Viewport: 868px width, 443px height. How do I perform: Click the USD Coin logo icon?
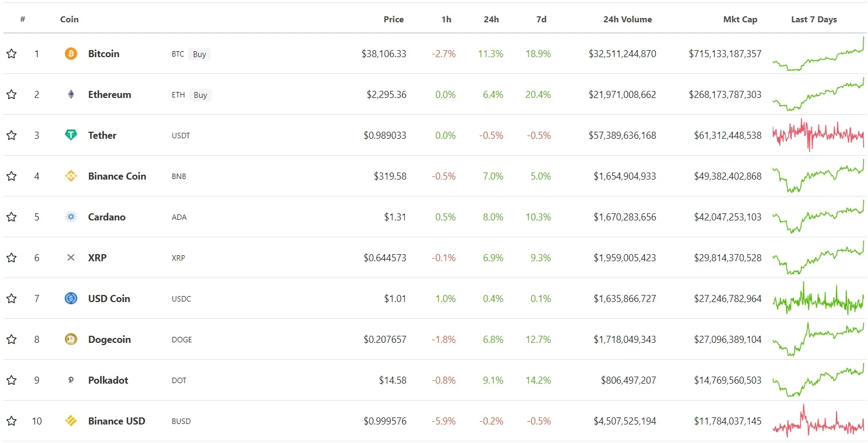[x=71, y=298]
